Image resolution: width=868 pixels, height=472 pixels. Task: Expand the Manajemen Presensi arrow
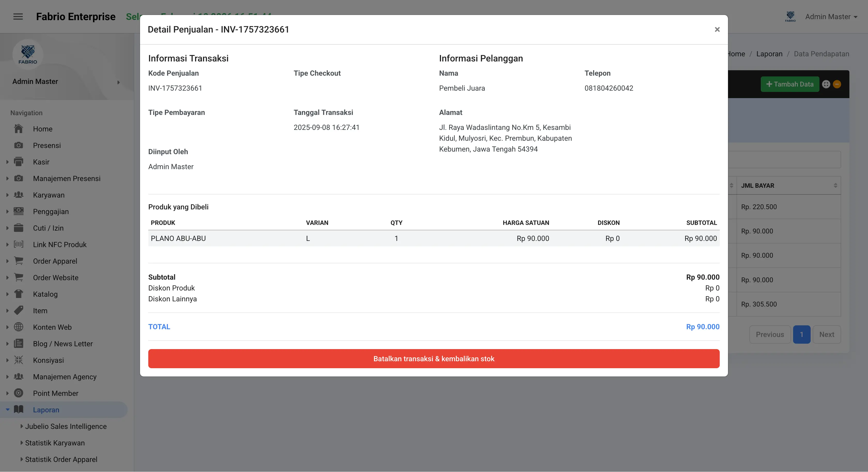click(x=7, y=178)
